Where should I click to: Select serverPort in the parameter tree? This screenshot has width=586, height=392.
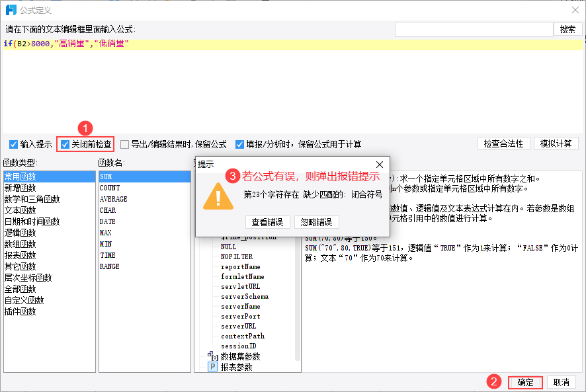click(240, 316)
